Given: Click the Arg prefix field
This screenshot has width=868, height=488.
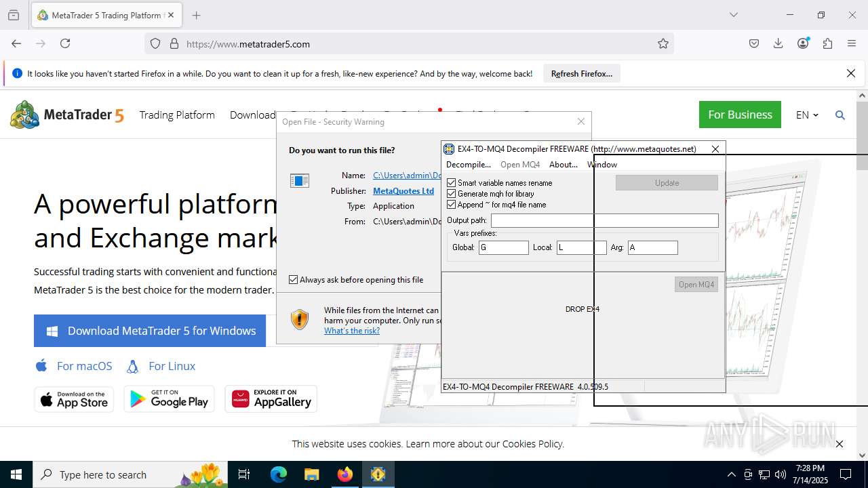Looking at the screenshot, I should (653, 247).
